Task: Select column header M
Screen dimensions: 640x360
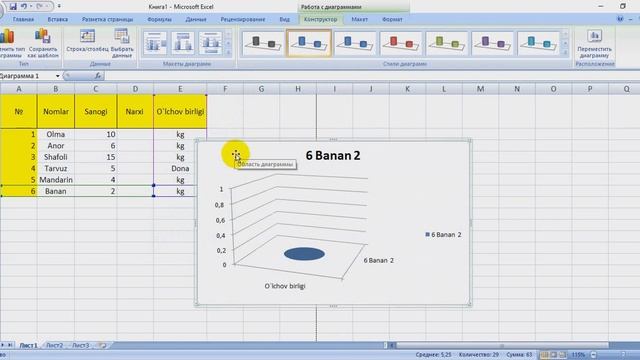Action: coord(480,89)
